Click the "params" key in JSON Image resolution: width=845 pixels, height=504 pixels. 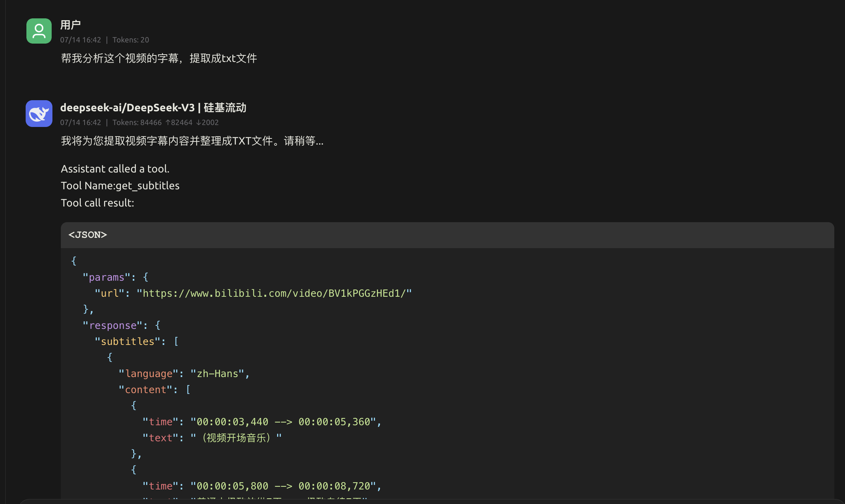point(106,277)
